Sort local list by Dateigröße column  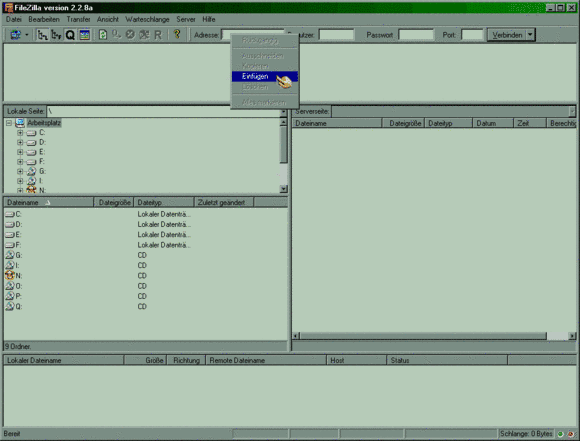point(114,202)
